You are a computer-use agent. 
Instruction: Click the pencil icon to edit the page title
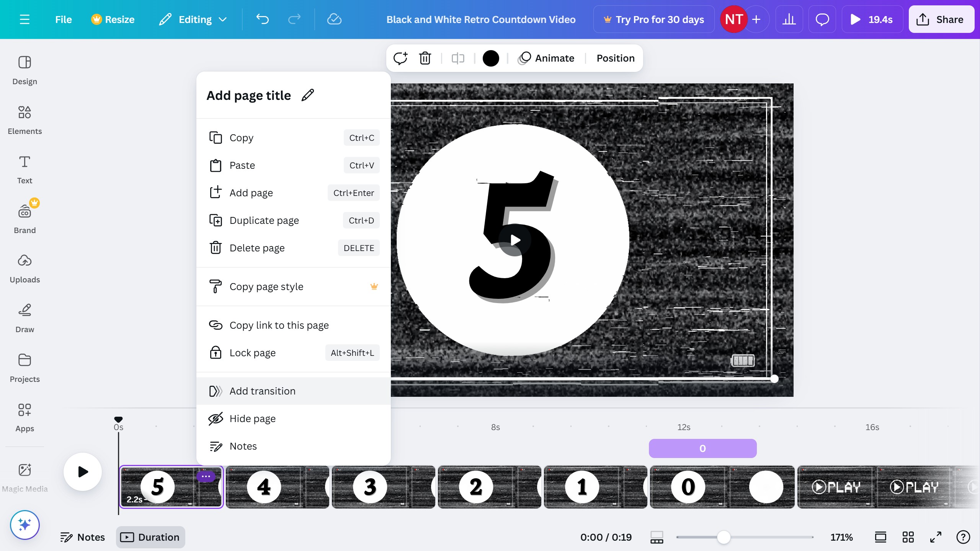click(308, 95)
